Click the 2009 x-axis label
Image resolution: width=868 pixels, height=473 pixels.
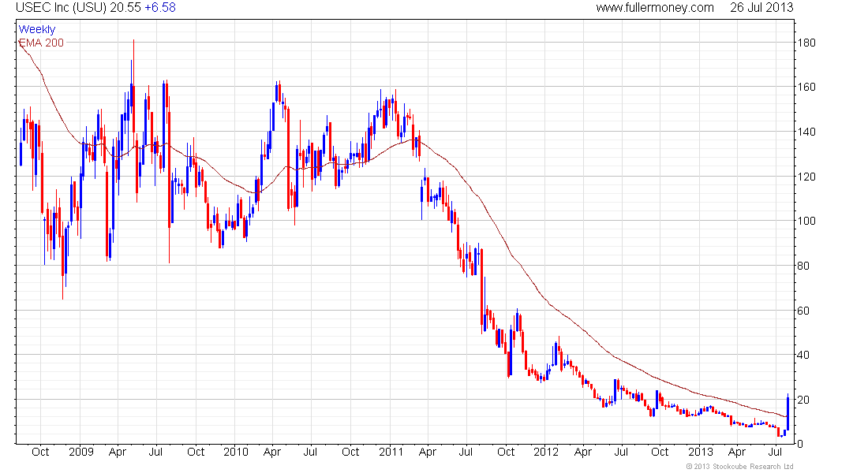click(80, 452)
